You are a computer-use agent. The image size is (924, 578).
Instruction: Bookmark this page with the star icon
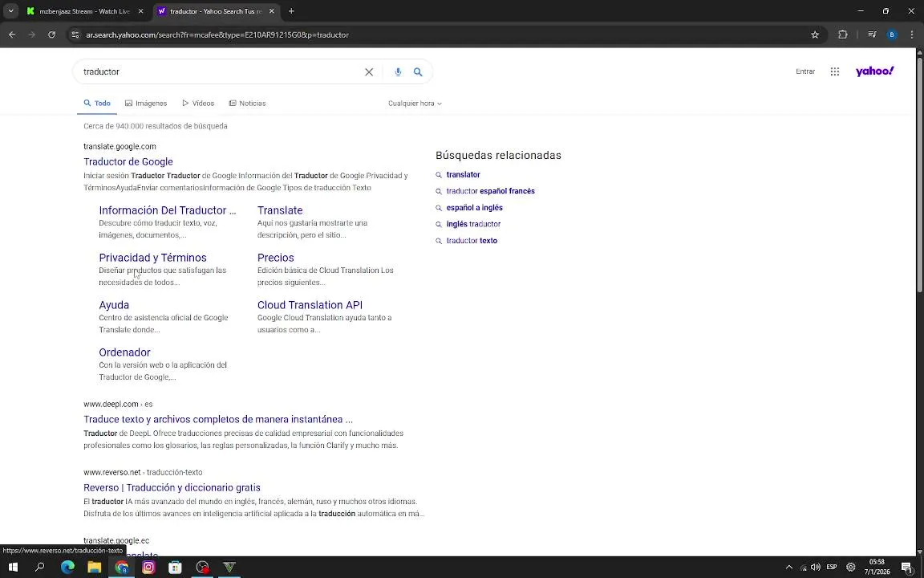point(815,35)
